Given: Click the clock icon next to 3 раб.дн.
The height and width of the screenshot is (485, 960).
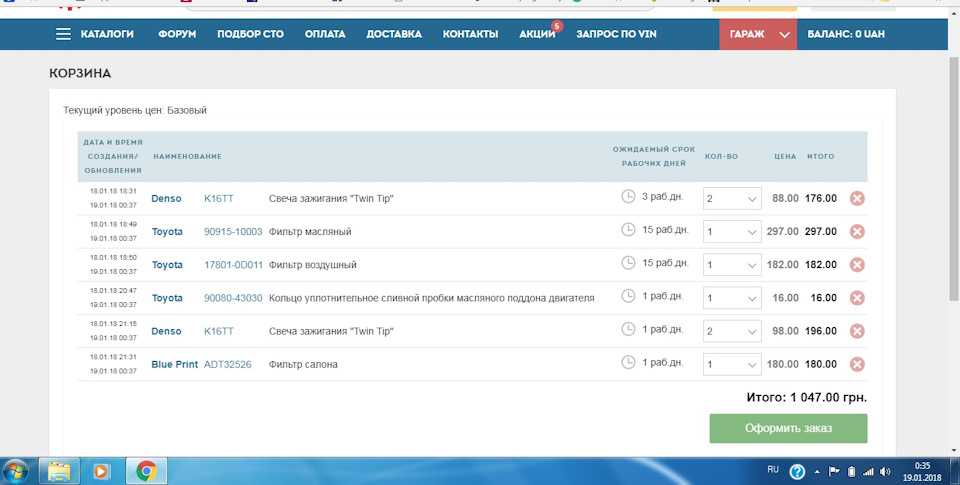Looking at the screenshot, I should tap(628, 197).
